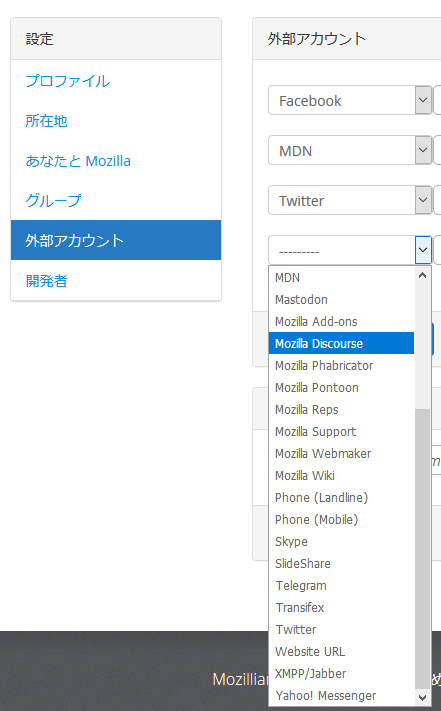Select Mozilla Reps option
This screenshot has width=441, height=711.
341,409
